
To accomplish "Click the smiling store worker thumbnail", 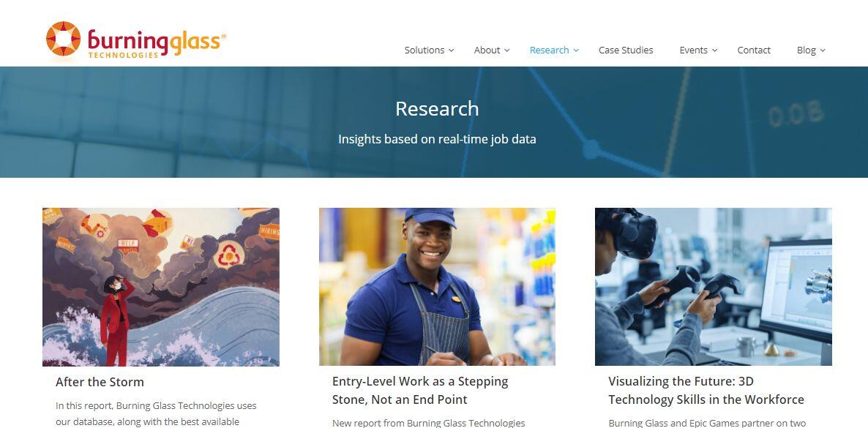I will (x=437, y=287).
